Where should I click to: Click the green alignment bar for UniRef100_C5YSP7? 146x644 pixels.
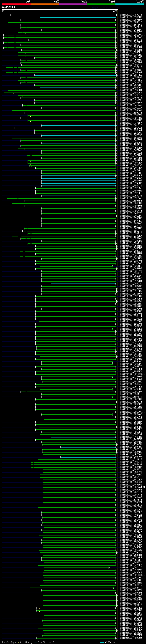(x=68, y=20)
